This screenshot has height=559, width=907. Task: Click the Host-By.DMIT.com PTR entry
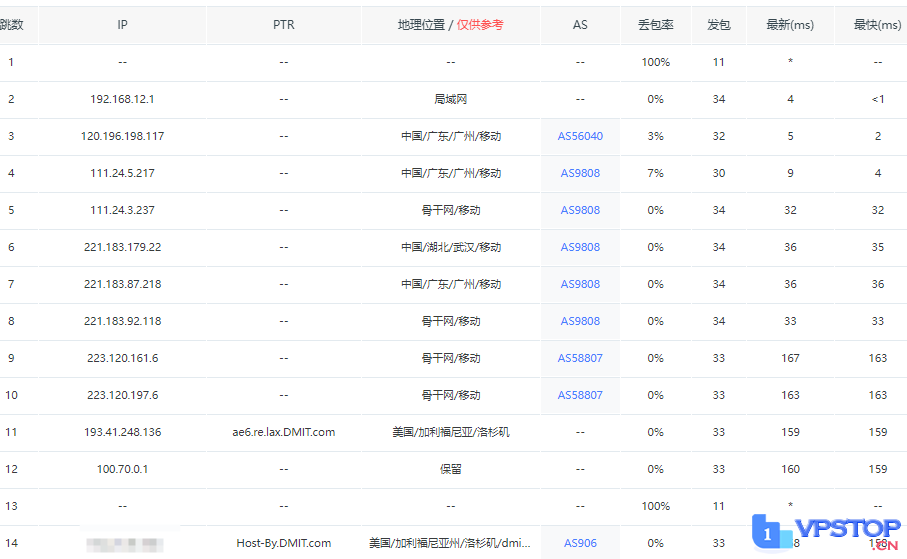pos(283,543)
